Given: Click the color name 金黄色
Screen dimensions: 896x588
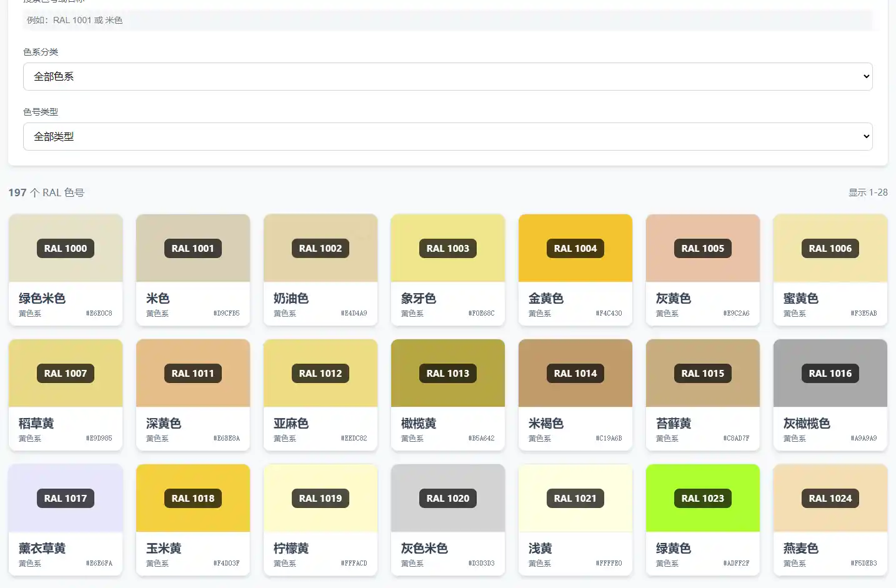Looking at the screenshot, I should (546, 299).
